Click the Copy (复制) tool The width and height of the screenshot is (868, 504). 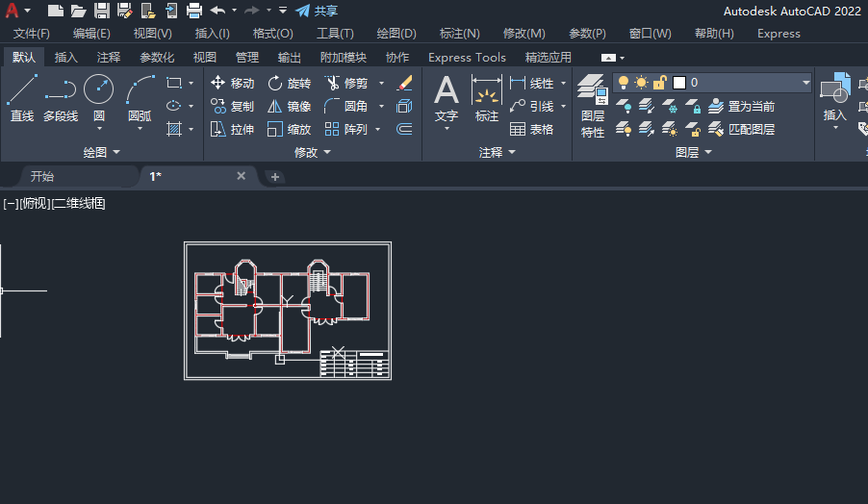click(x=233, y=106)
